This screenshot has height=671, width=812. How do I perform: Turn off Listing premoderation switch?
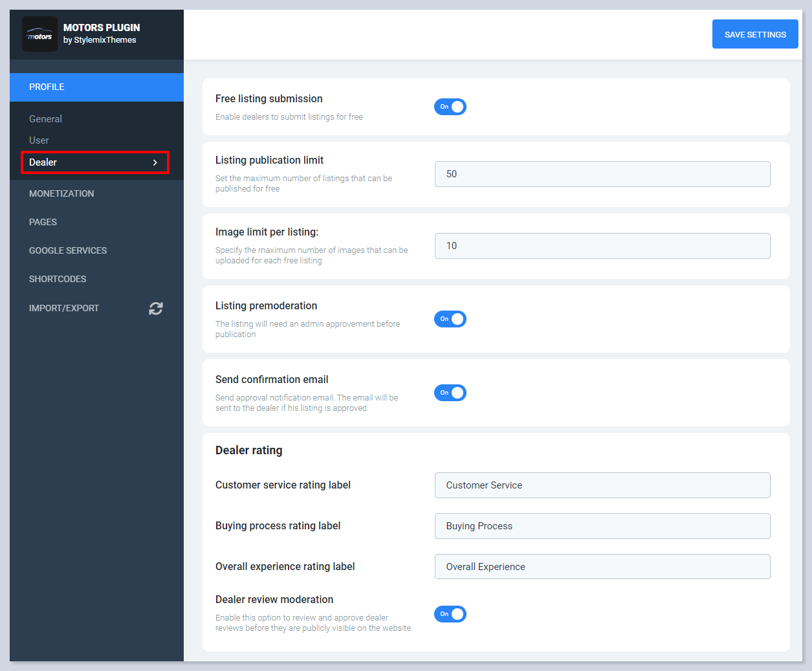[x=450, y=319]
